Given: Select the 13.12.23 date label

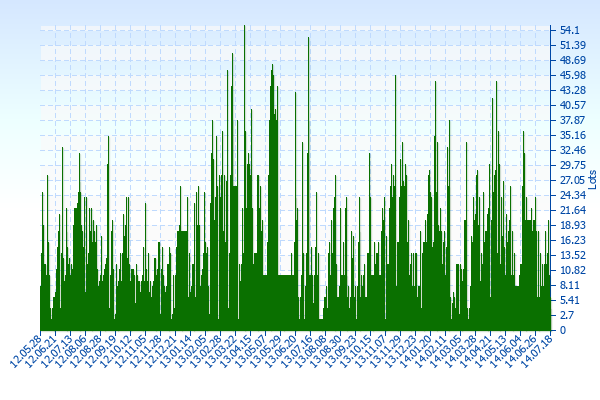Looking at the screenshot, I should (401, 351).
